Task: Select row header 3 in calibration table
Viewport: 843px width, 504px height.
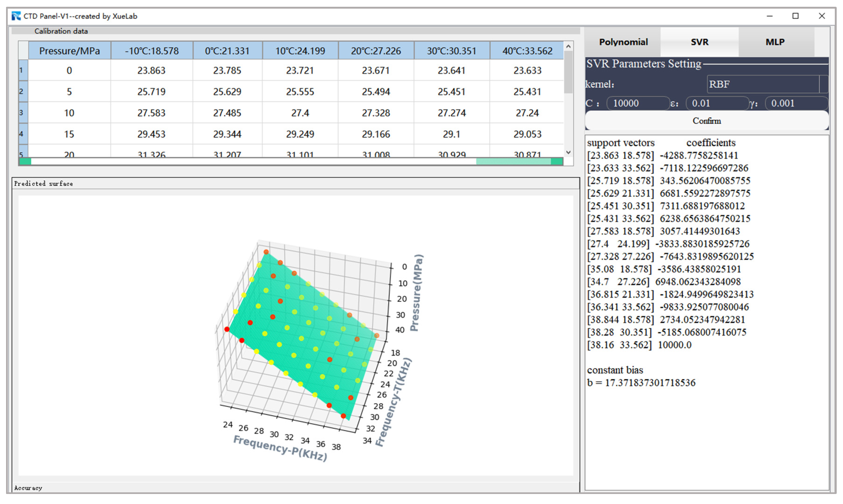Action: tap(23, 113)
